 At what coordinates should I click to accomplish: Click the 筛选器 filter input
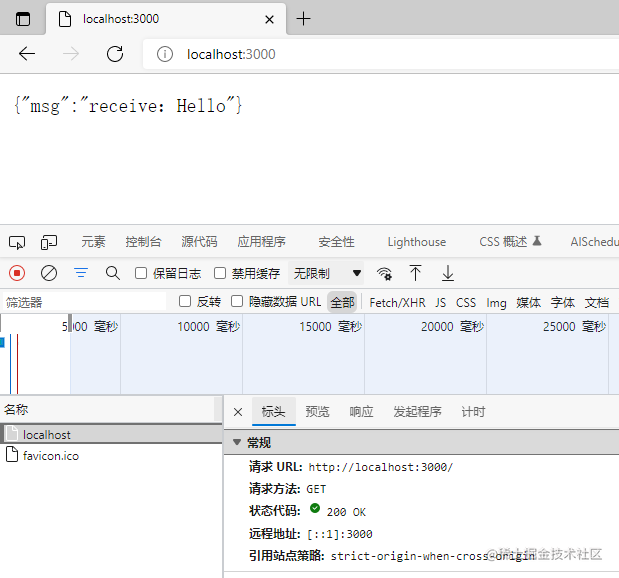84,302
